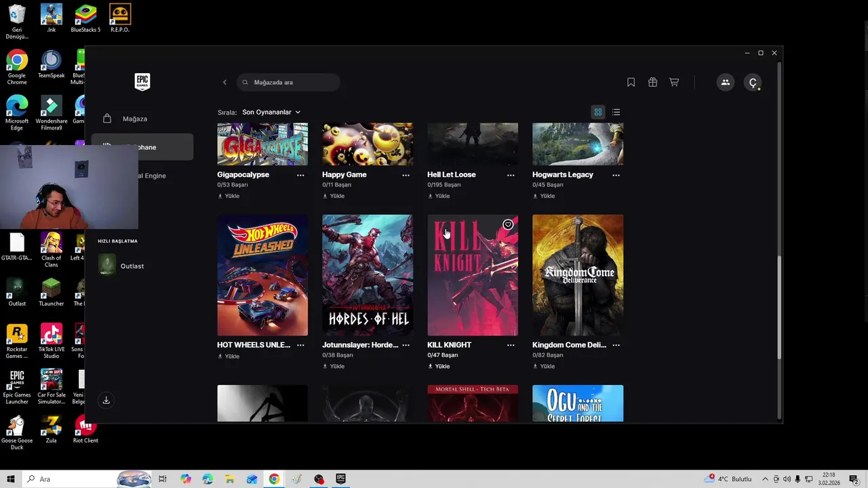Open TLauncher desktop icon
The image size is (868, 488).
[51, 292]
